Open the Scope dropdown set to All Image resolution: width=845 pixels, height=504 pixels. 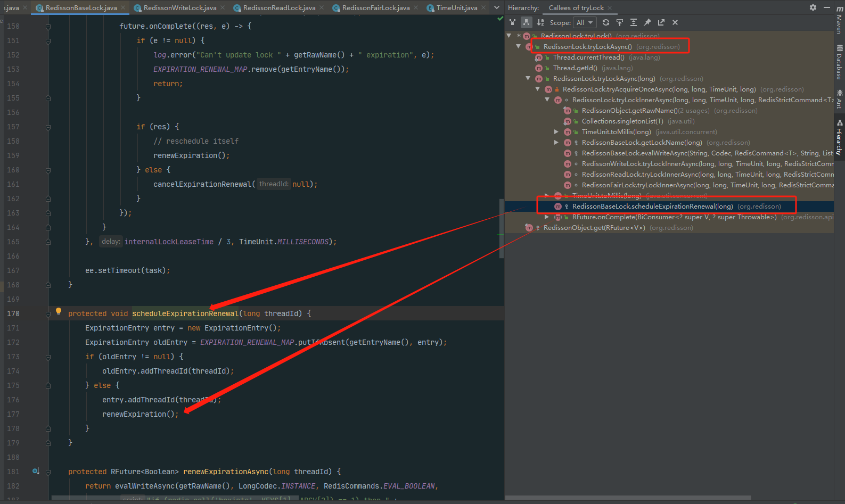tap(584, 22)
